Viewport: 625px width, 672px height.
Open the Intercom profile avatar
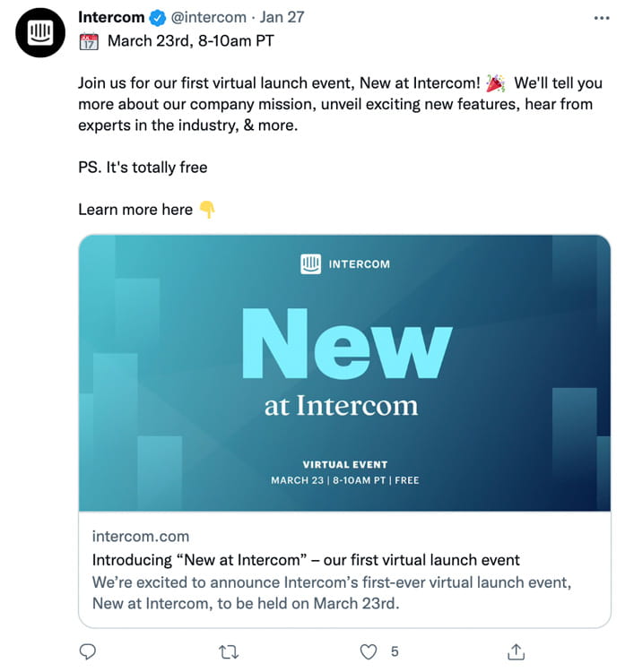40,33
